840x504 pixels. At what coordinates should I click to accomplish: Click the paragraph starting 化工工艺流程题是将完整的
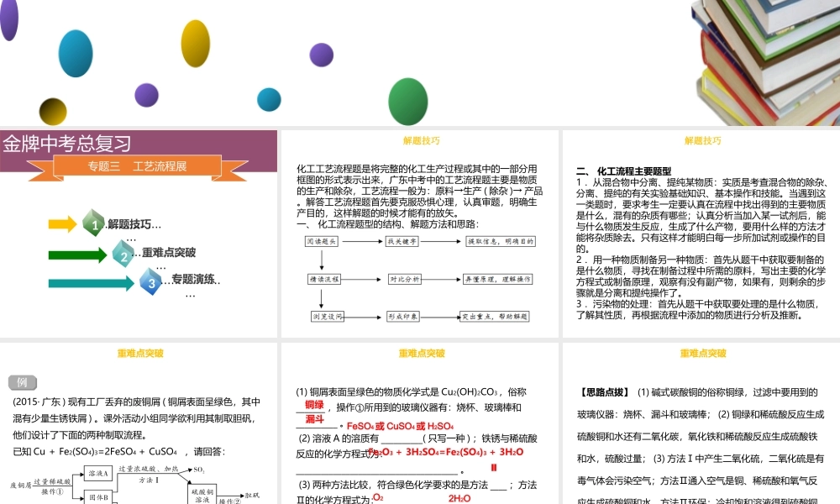pos(419,191)
